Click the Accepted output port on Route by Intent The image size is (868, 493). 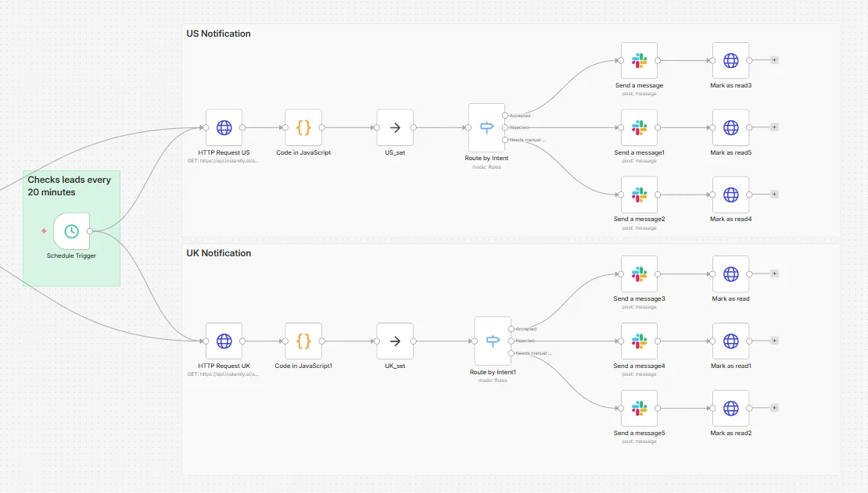coord(506,114)
